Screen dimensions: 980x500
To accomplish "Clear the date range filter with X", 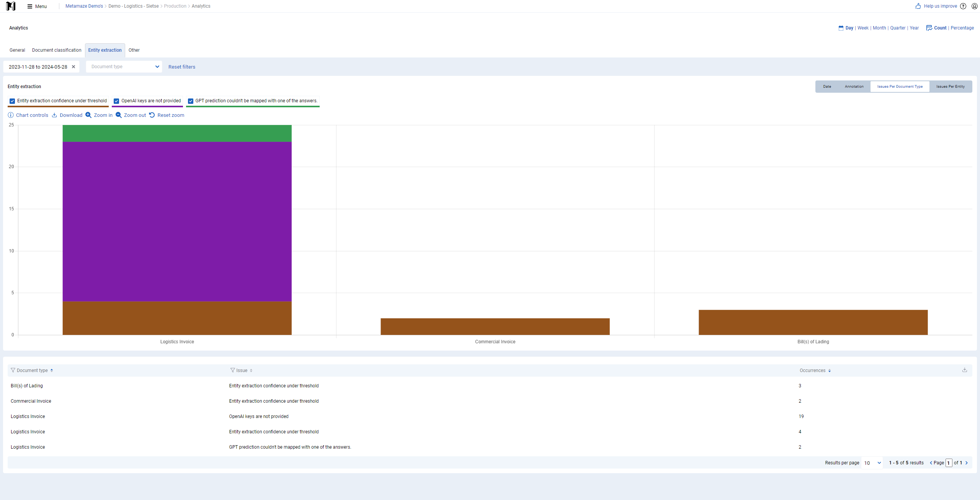I will [73, 67].
